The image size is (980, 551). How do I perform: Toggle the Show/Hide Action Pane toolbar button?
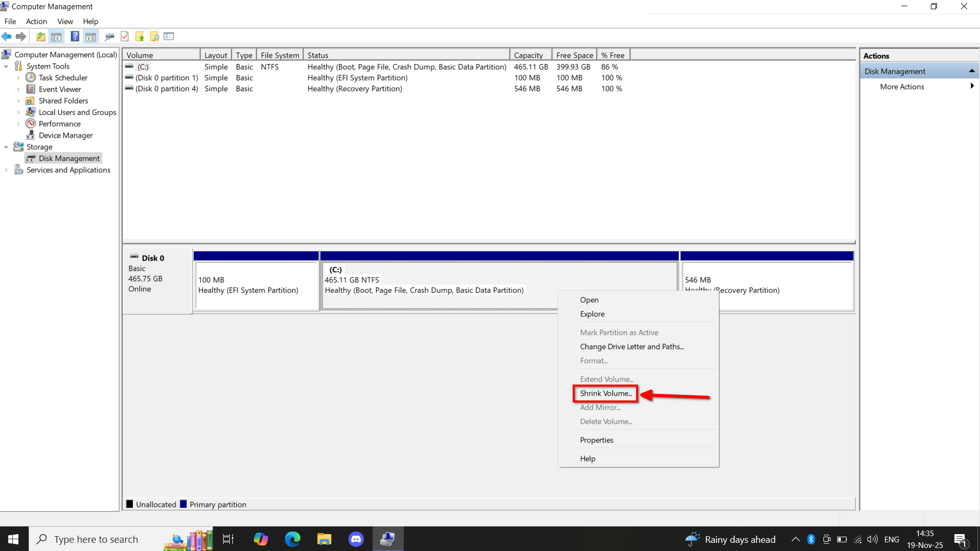click(x=91, y=36)
